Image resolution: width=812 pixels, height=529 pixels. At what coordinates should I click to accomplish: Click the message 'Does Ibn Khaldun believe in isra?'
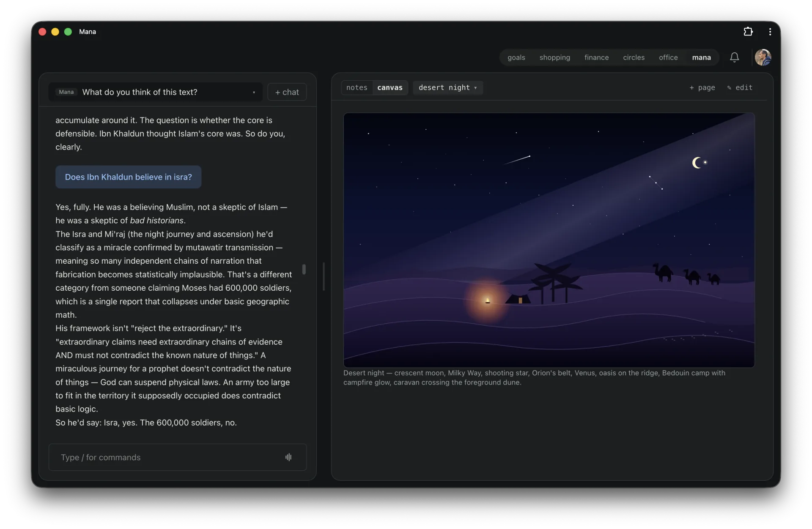[x=128, y=177]
